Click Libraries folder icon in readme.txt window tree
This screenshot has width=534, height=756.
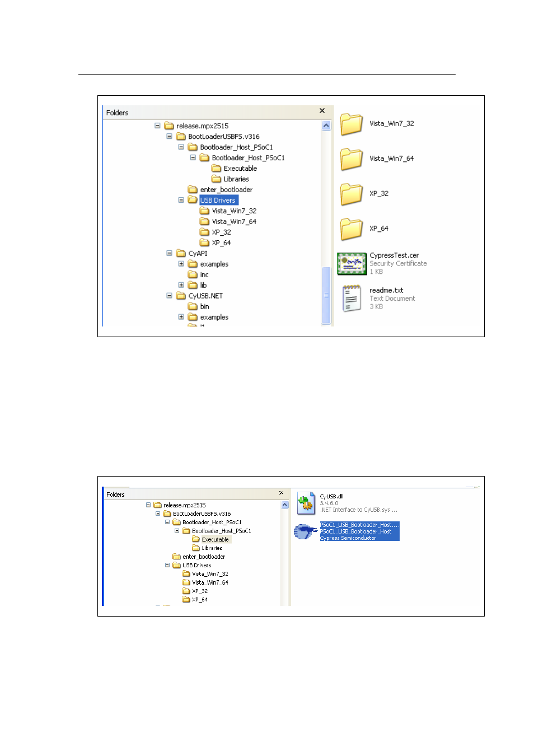[x=216, y=179]
